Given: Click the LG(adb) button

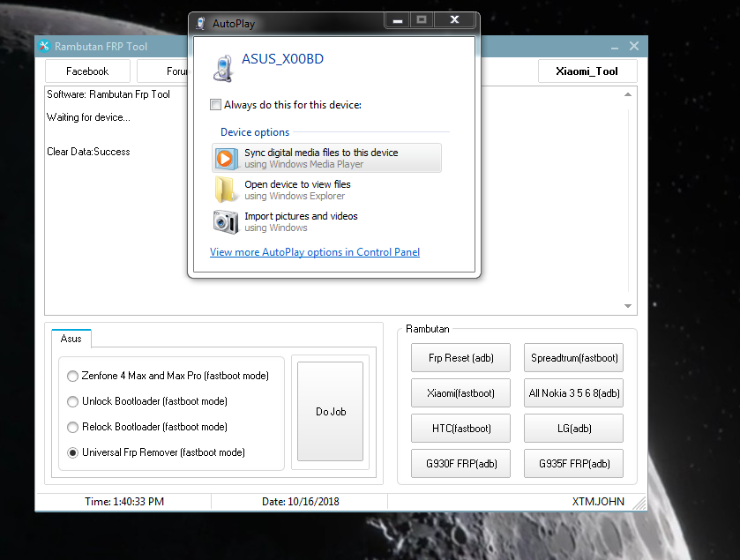Looking at the screenshot, I should click(573, 429).
